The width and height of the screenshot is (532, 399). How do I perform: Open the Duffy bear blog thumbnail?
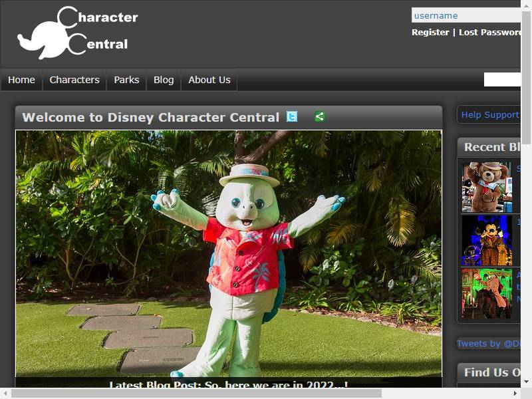pyautogui.click(x=487, y=188)
